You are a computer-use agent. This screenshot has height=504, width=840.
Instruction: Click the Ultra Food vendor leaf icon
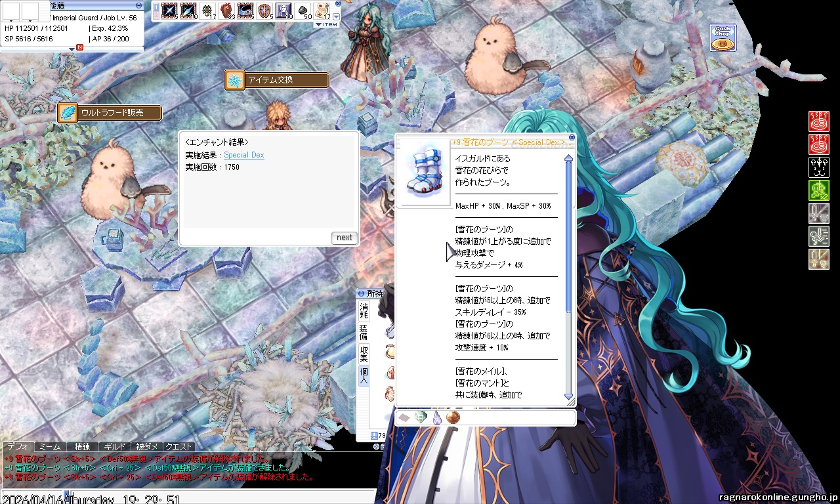(x=68, y=113)
